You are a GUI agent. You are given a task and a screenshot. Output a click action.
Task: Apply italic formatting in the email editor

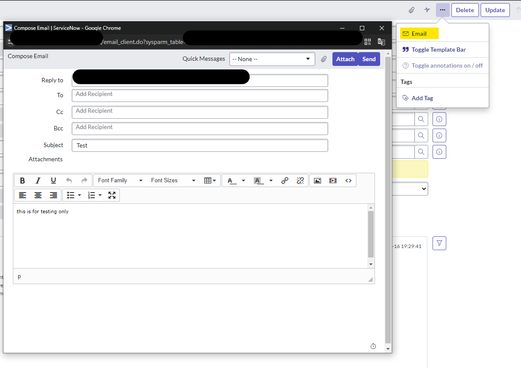click(38, 181)
